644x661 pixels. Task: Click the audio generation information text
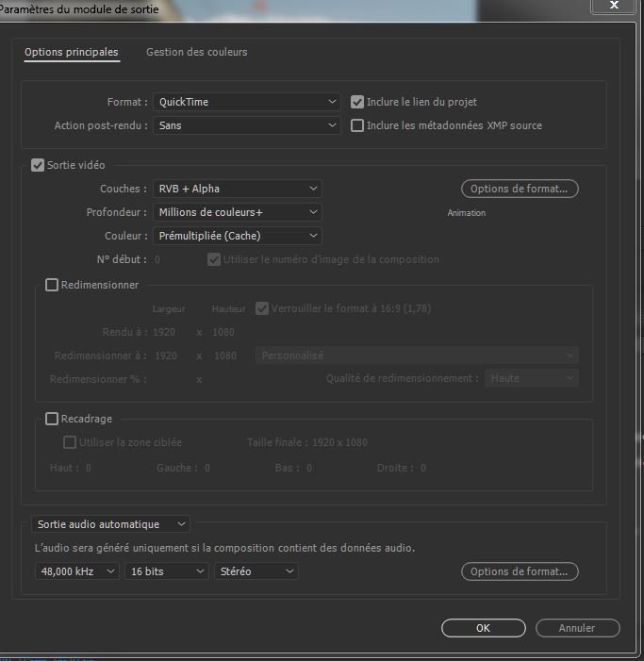(224, 548)
